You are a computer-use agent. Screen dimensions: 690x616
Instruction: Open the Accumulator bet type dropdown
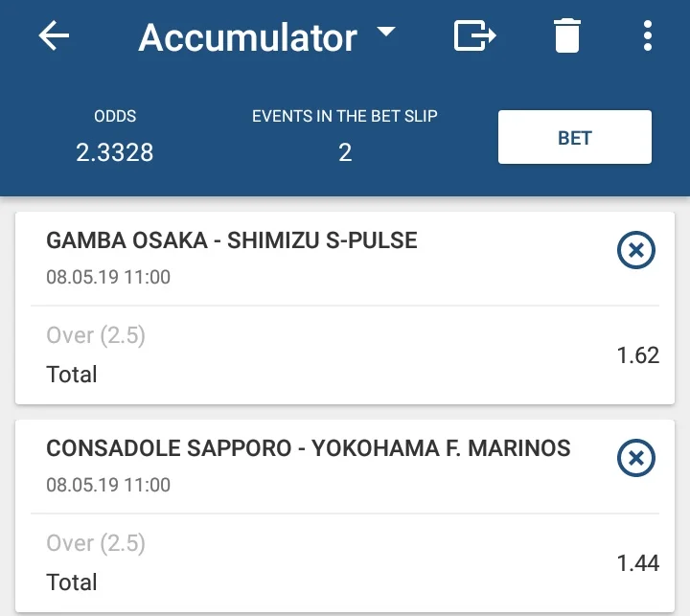385,33
